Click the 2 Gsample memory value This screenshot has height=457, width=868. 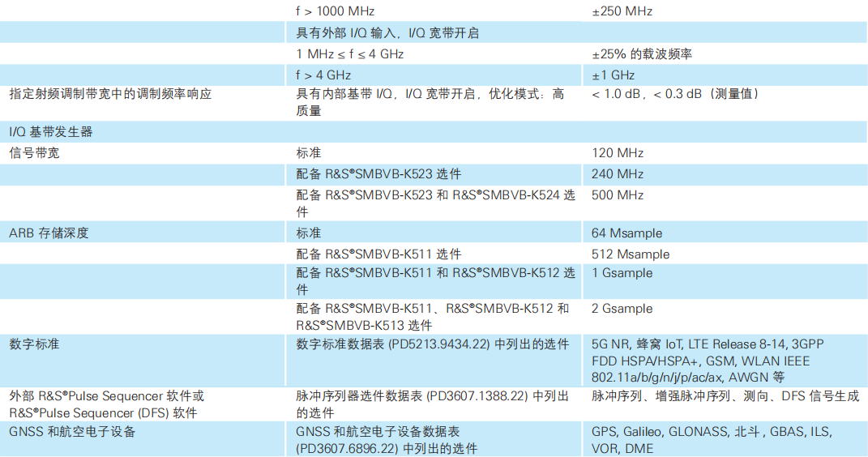click(x=622, y=309)
